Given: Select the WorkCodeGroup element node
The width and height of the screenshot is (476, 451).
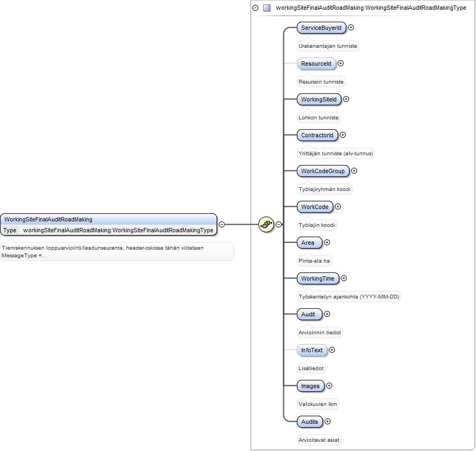Looking at the screenshot, I should click(x=323, y=171).
